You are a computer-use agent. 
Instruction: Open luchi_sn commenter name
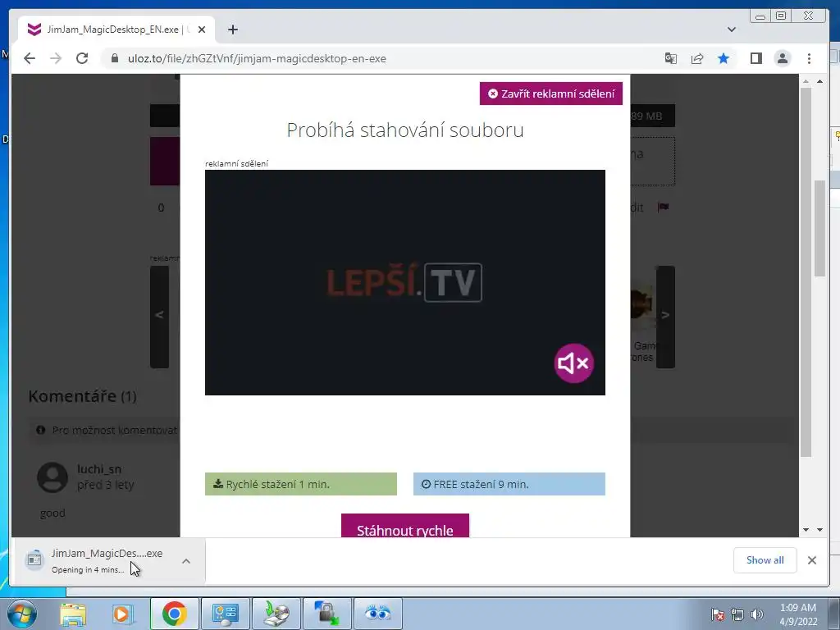pyautogui.click(x=99, y=468)
